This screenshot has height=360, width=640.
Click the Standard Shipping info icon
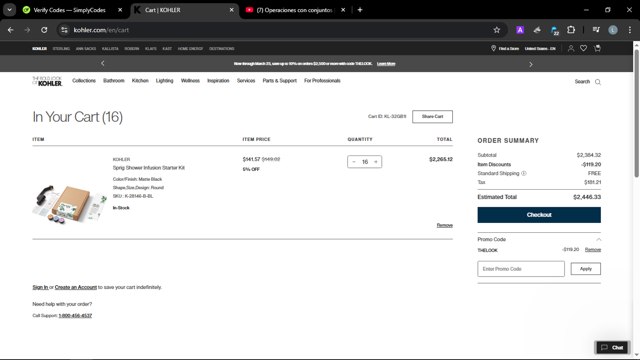(x=524, y=173)
